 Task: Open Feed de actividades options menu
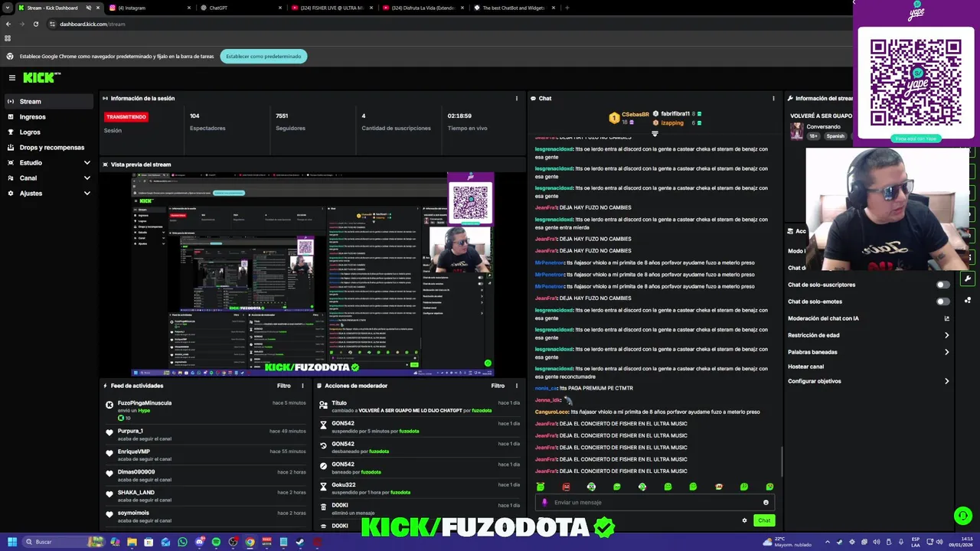302,386
